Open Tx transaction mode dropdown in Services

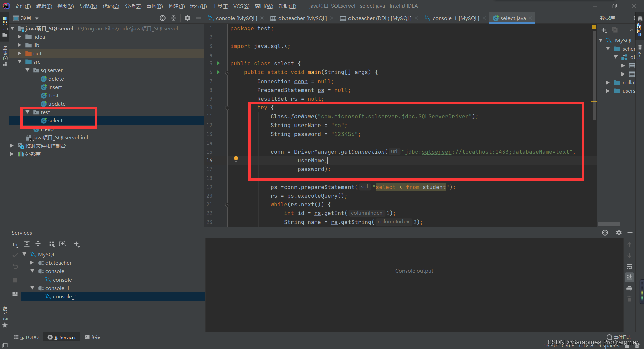coord(15,245)
